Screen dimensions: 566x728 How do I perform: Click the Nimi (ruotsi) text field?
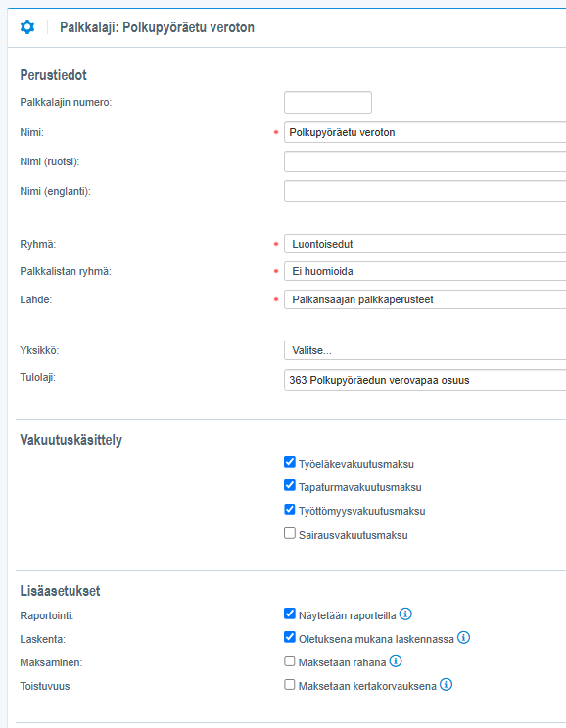tap(425, 161)
